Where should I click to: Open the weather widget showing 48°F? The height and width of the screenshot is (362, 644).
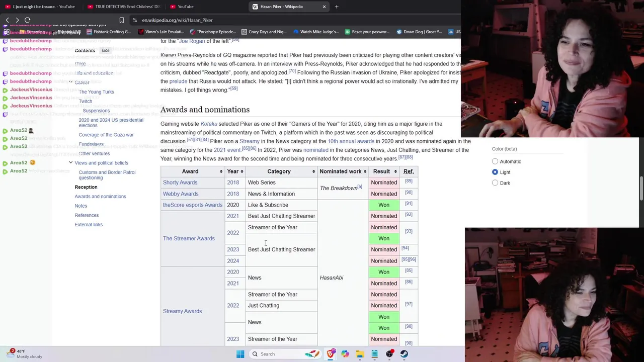24,354
